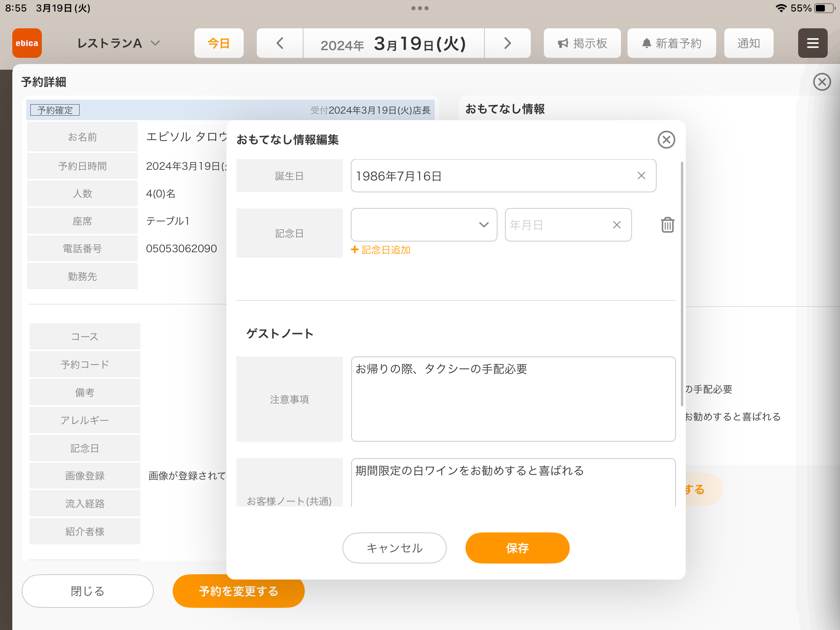The height and width of the screenshot is (630, 840).
Task: Open the 掲示板 bulletin board
Action: 582,43
